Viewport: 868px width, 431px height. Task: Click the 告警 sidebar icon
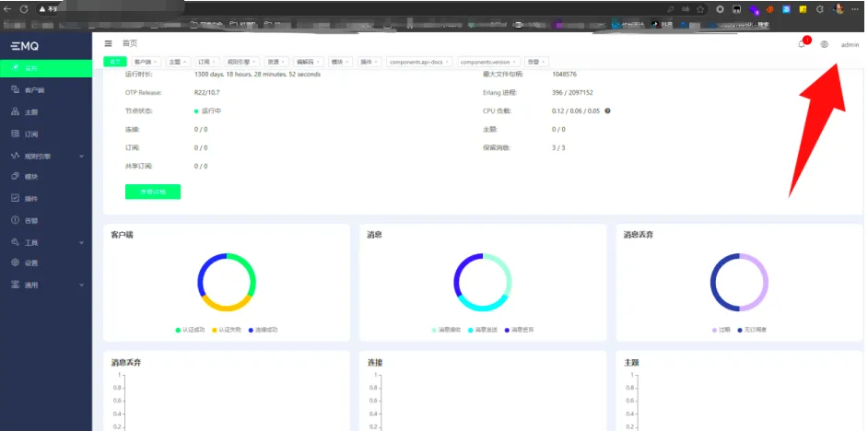[16, 220]
